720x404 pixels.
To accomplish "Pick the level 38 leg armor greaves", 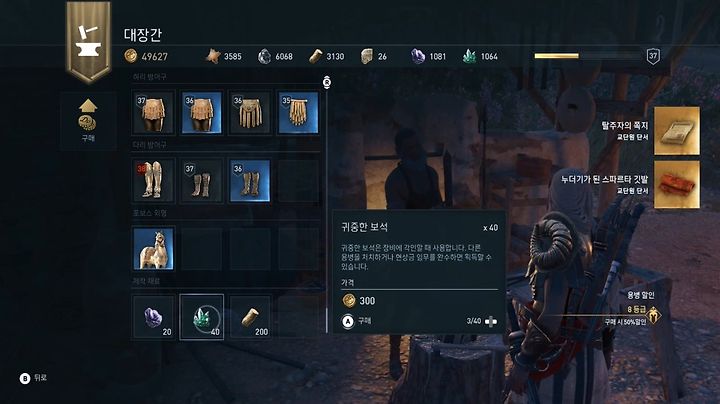I will point(153,180).
